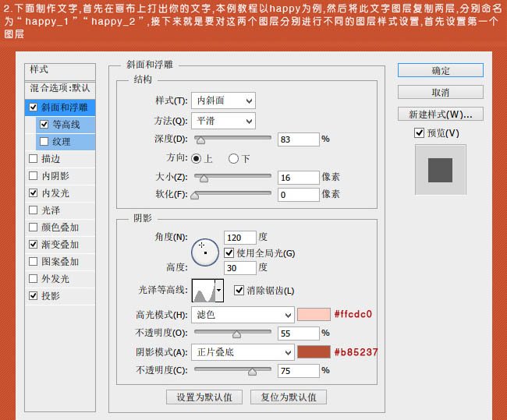Screen dimensions: 507x420
Task: Enable the 光泽 checkbox
Action: tap(34, 210)
